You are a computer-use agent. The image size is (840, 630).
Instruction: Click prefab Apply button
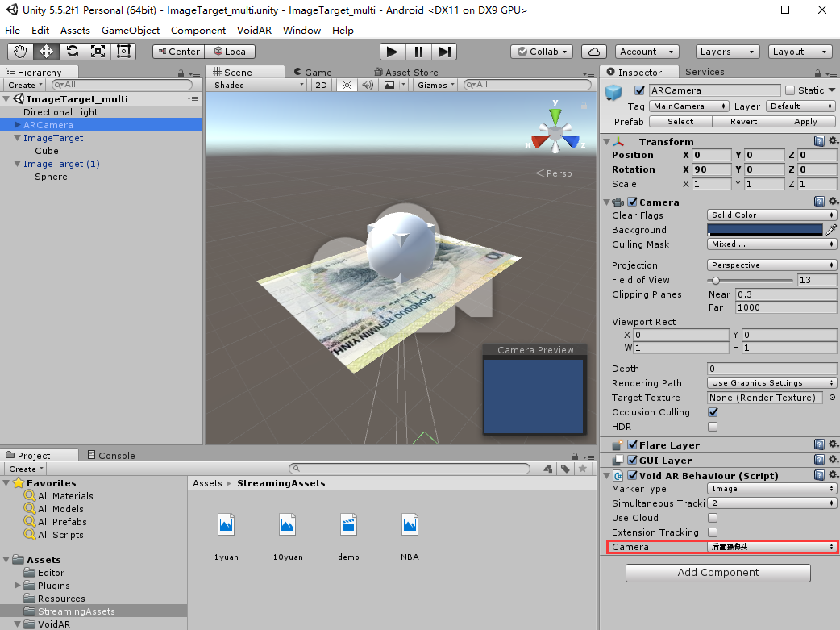[x=805, y=122]
